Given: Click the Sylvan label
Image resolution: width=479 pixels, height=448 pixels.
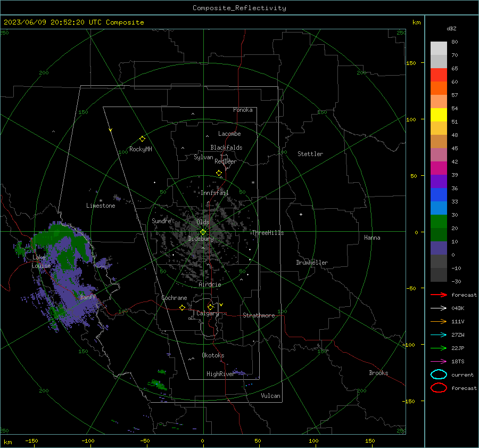Looking at the screenshot, I should (203, 157).
